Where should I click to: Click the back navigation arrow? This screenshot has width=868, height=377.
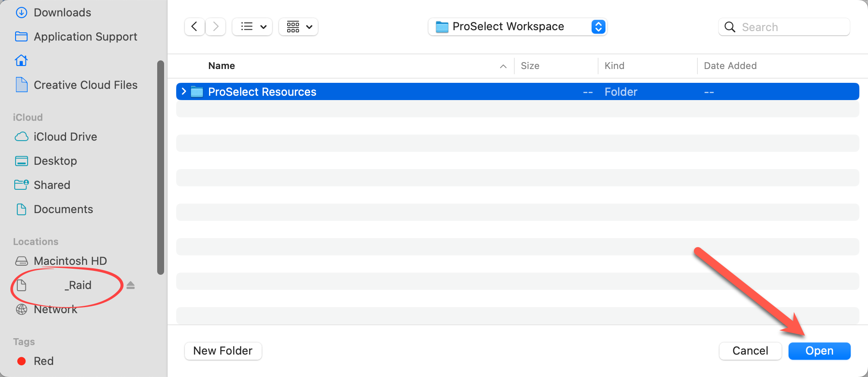[x=194, y=27]
